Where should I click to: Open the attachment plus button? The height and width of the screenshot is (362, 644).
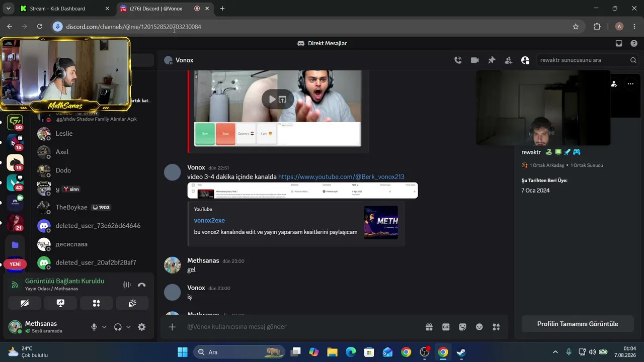pyautogui.click(x=172, y=327)
